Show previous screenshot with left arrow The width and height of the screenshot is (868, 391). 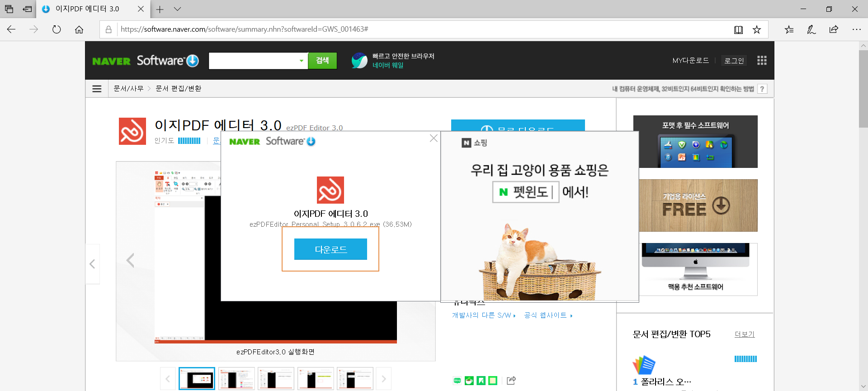(130, 260)
